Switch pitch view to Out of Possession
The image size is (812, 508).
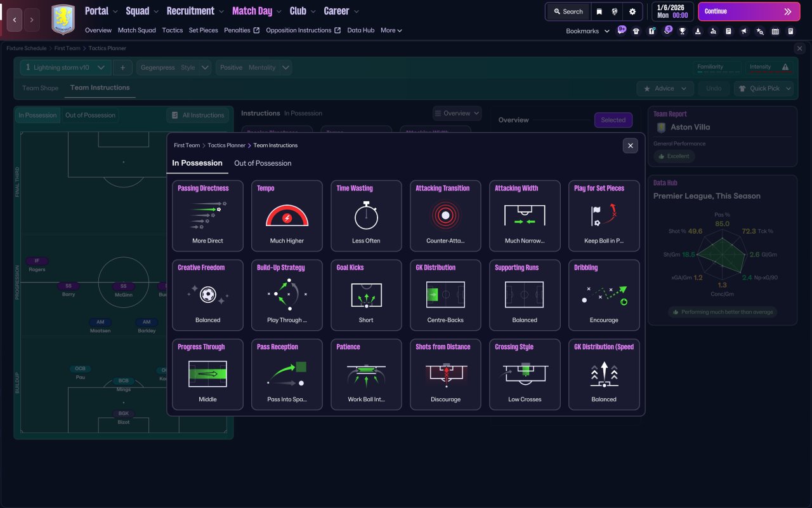pos(90,115)
